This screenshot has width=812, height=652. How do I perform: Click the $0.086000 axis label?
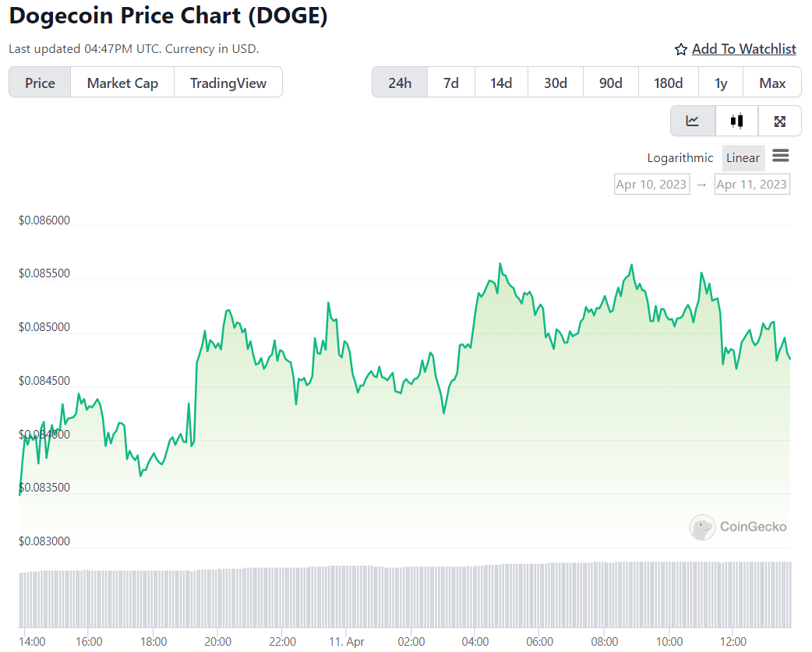tap(44, 220)
